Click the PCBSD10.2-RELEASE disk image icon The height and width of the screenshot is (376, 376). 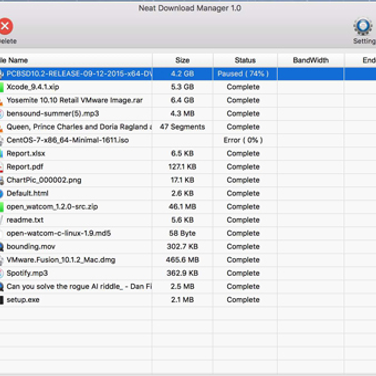click(x=2, y=74)
